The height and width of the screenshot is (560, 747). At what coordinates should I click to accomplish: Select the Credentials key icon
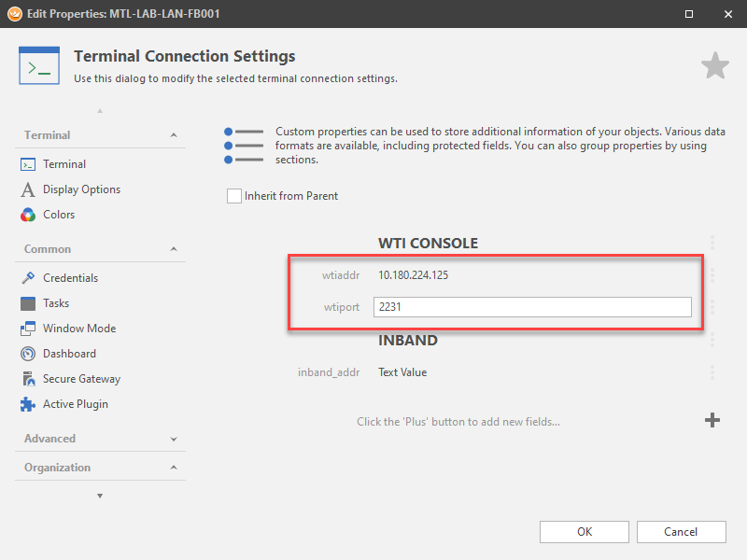click(27, 278)
